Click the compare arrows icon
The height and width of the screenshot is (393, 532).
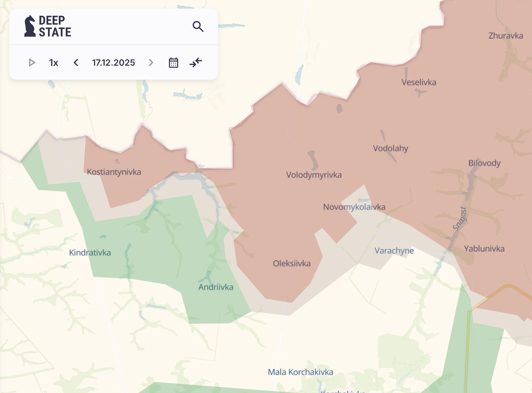click(196, 62)
